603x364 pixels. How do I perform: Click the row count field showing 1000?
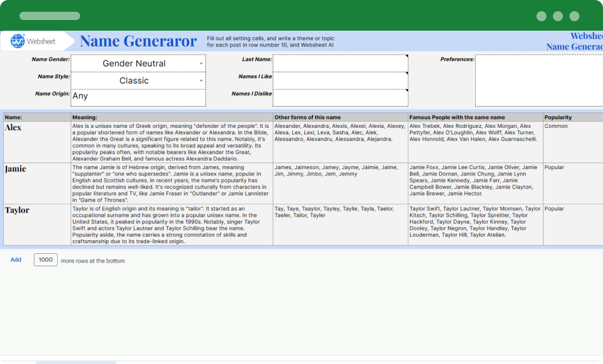45,260
